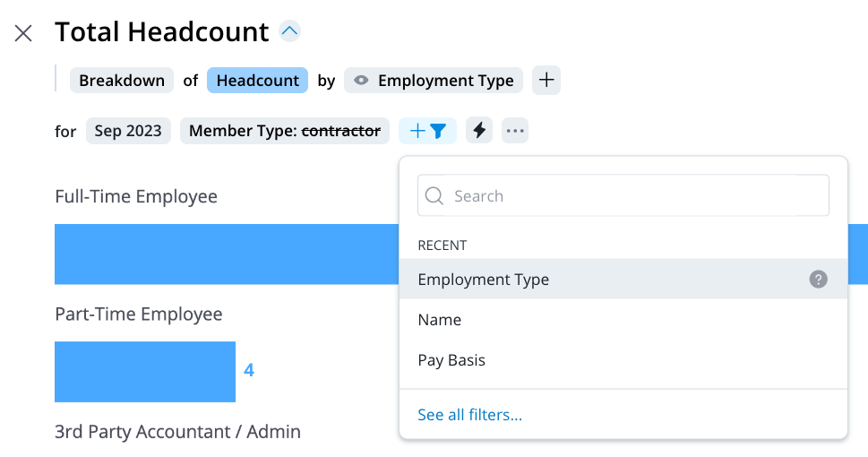
Task: Click the magnifying glass search icon
Action: (434, 196)
